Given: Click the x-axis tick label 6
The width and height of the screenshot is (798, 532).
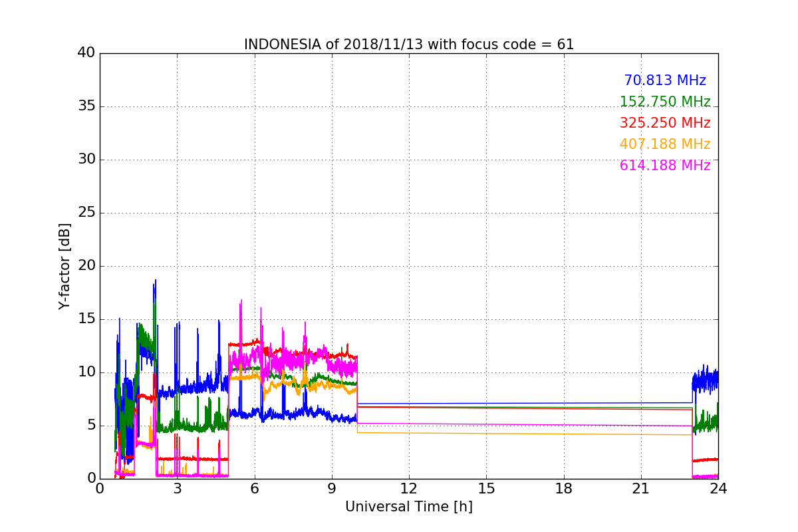Looking at the screenshot, I should pos(255,489).
